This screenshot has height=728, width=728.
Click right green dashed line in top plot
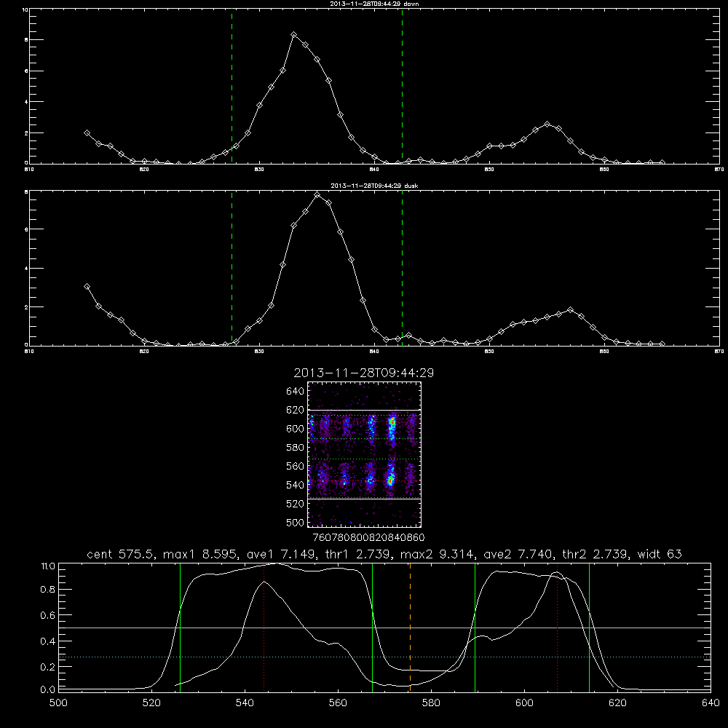[x=402, y=86]
